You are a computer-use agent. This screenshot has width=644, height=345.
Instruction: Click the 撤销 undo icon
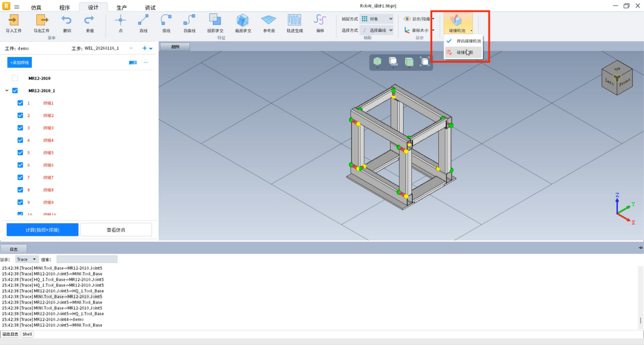[x=67, y=20]
